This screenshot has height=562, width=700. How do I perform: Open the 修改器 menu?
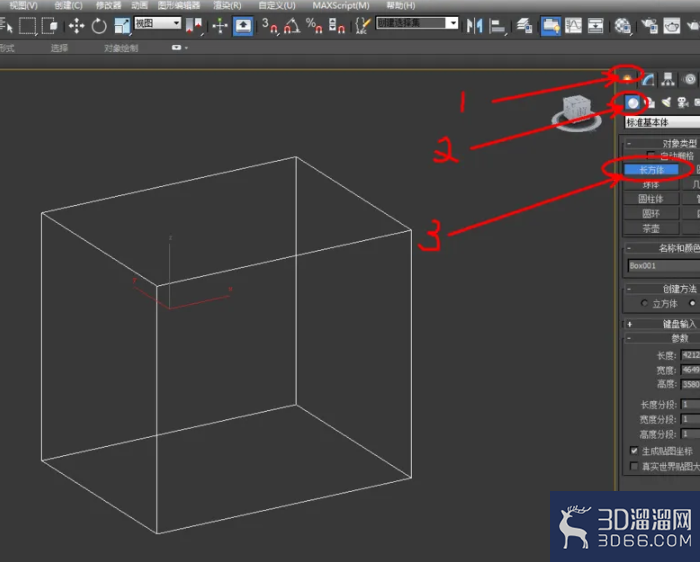click(x=108, y=5)
